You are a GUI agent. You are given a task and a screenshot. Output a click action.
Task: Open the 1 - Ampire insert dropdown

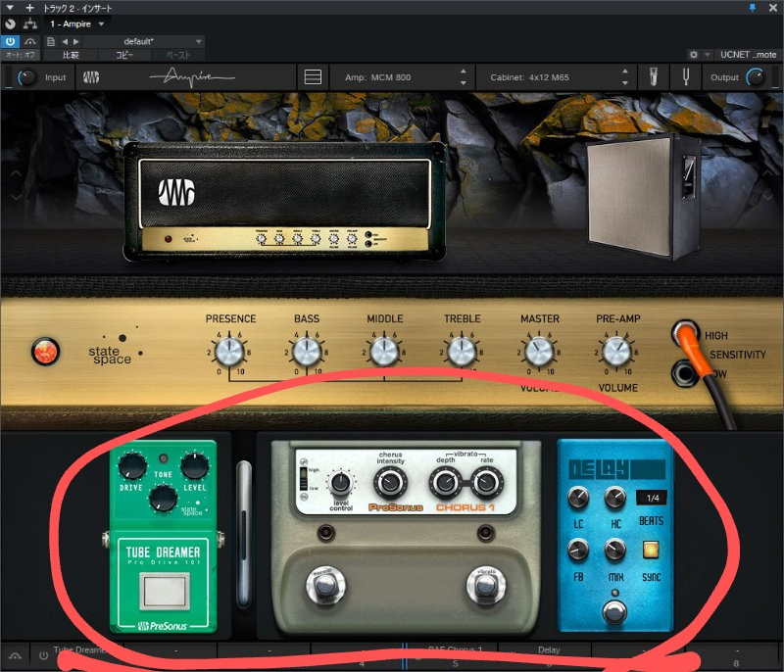pos(77,24)
